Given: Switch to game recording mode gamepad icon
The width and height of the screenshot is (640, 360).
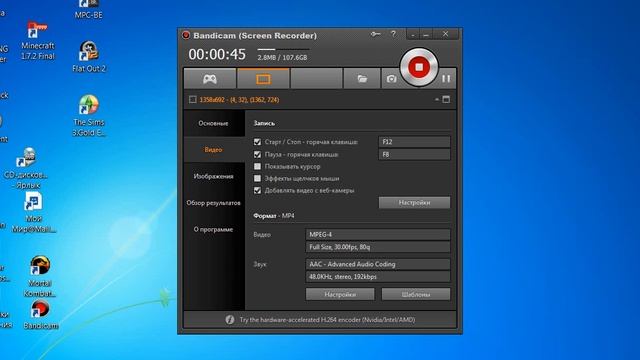Looking at the screenshot, I should point(210,78).
